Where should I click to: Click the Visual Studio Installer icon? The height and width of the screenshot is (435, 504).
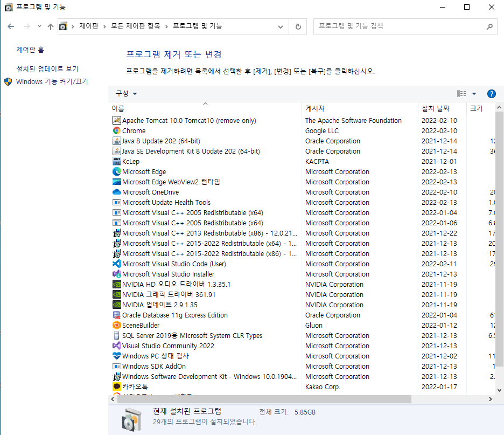click(x=117, y=274)
